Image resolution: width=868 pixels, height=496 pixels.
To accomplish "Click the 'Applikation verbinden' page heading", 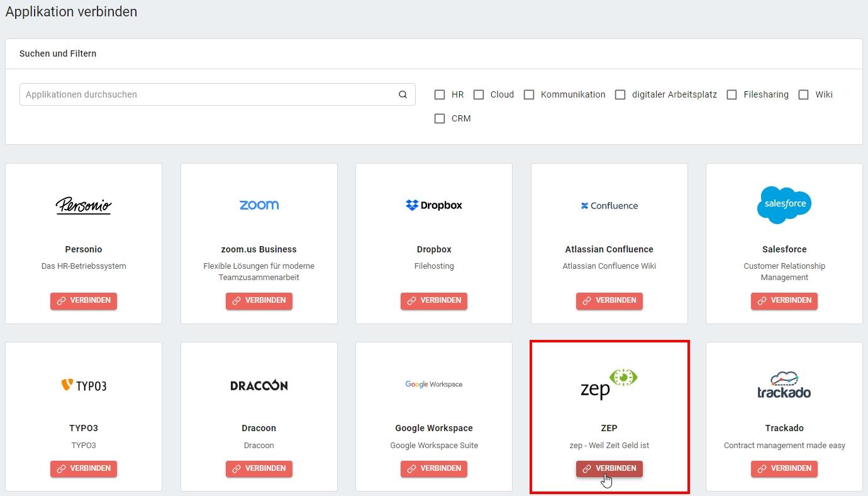I will point(71,11).
